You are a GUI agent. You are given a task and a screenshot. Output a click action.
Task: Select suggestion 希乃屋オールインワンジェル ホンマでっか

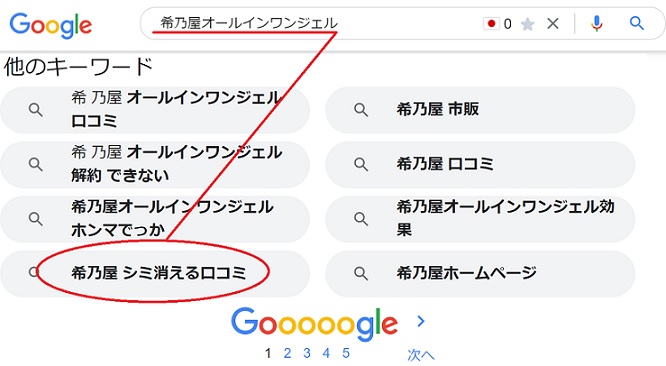click(155, 219)
